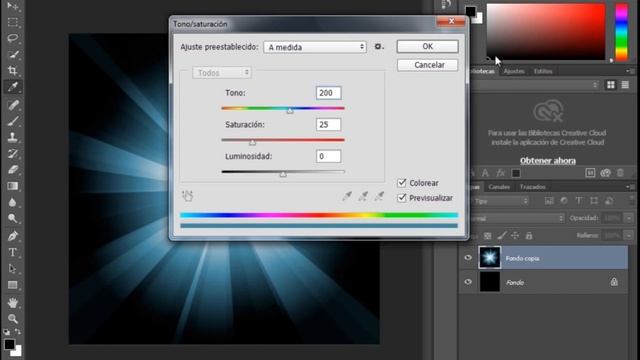
Task: Switch libraries panel to list view
Action: [x=625, y=85]
